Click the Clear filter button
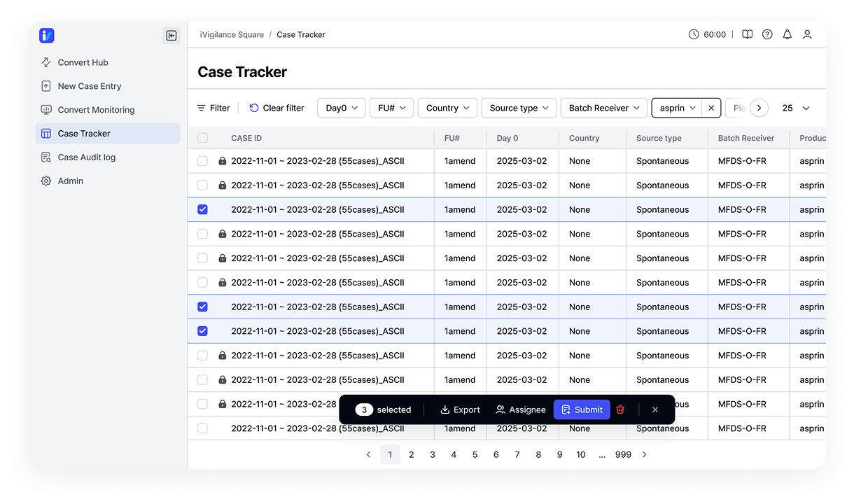The image size is (854, 504). (x=276, y=108)
